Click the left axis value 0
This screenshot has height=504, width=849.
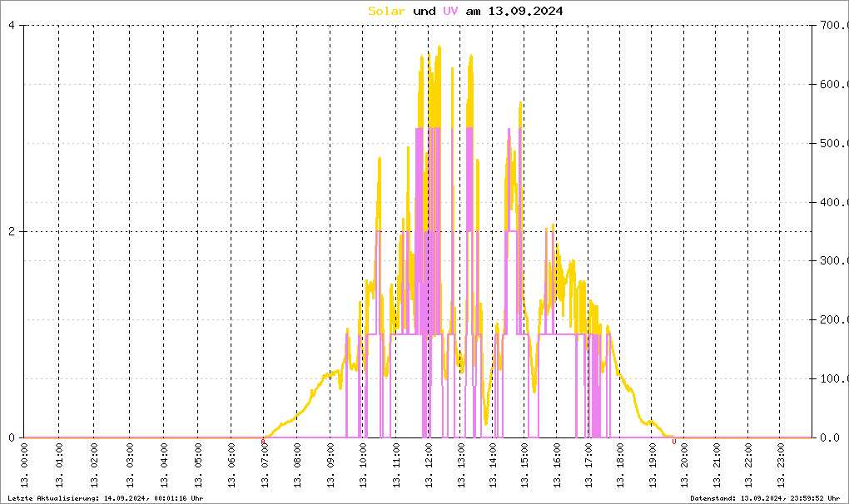[12, 437]
